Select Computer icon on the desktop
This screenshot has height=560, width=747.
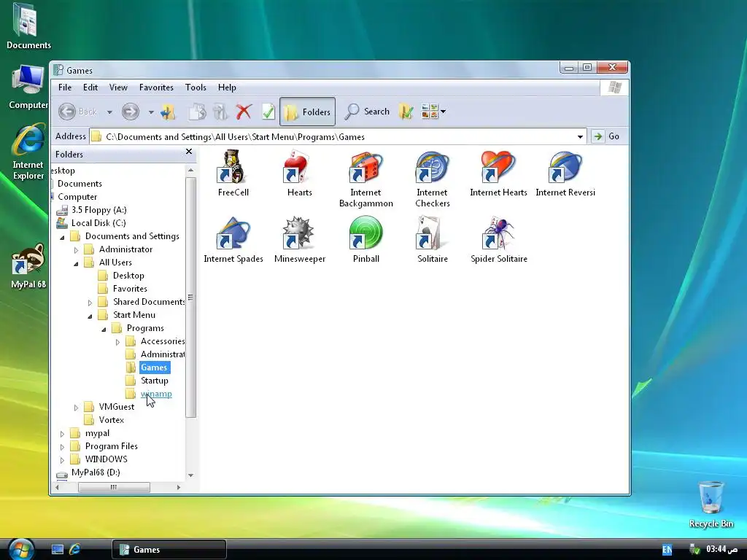(x=28, y=87)
